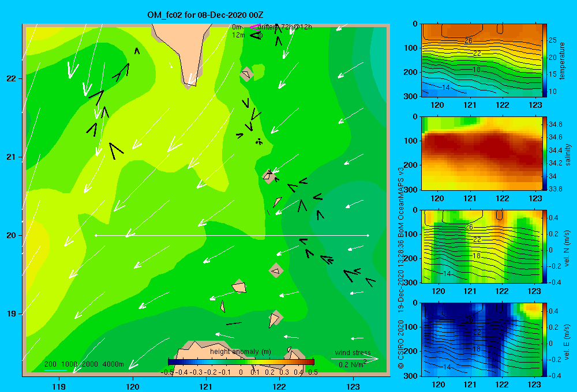Click the 'vel. N (m/s)' axis title
The width and height of the screenshot is (577, 392).
(567, 248)
